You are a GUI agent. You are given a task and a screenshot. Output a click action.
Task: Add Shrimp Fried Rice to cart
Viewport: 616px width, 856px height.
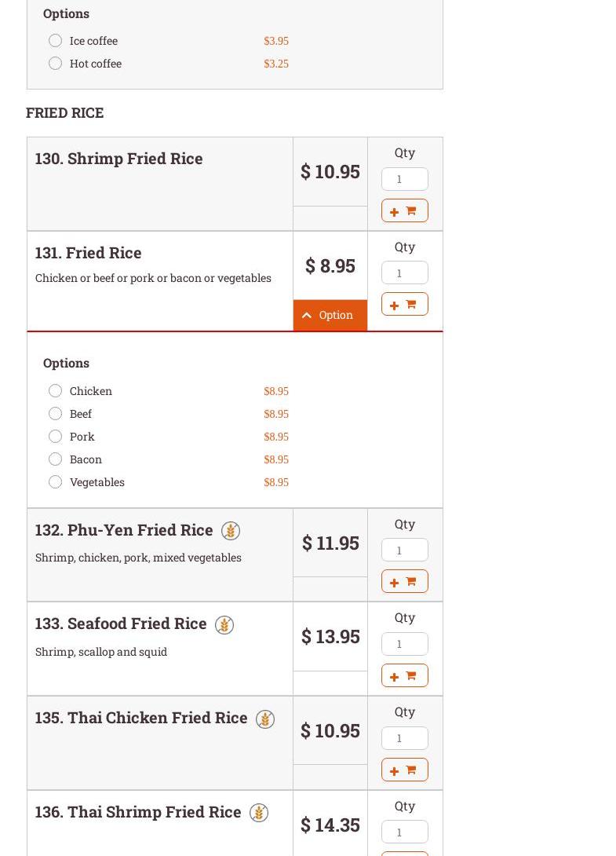click(x=404, y=210)
